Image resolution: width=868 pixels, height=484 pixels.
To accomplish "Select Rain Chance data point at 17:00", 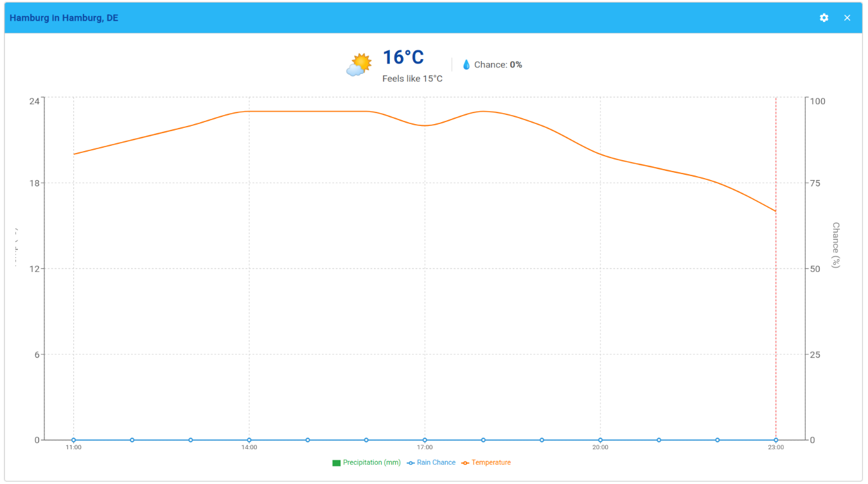I will point(425,440).
